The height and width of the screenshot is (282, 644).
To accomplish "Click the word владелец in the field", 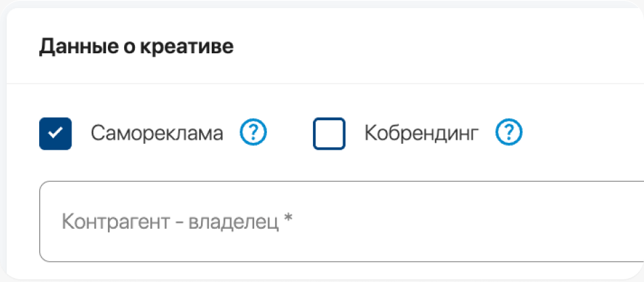I will pyautogui.click(x=234, y=221).
